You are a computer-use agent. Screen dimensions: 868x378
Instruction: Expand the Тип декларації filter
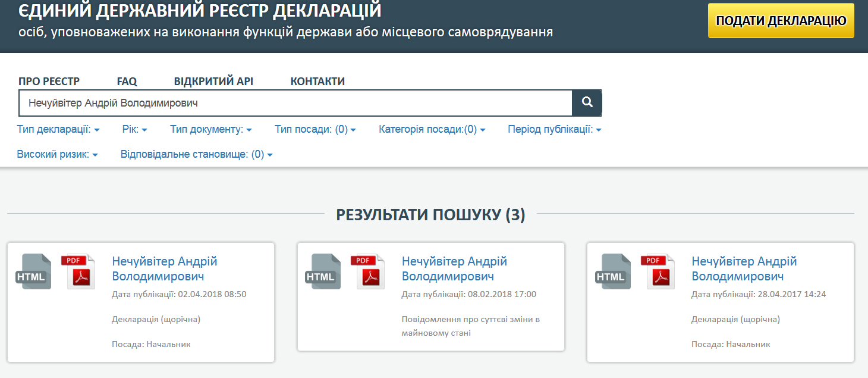(58, 129)
